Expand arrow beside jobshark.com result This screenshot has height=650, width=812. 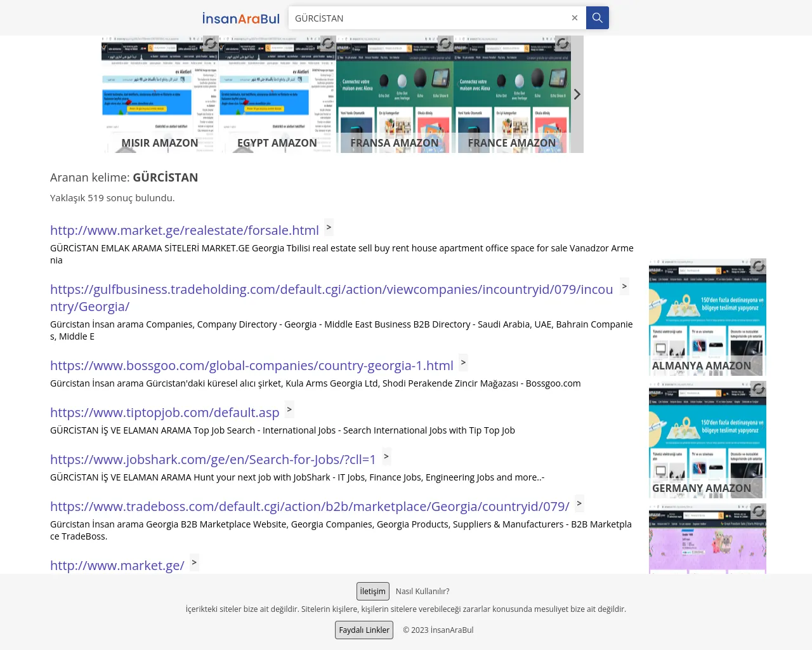386,456
